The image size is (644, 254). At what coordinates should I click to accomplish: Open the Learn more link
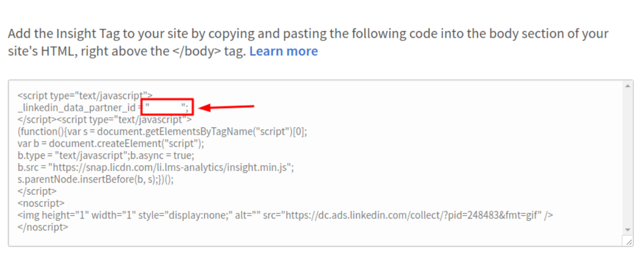pos(283,51)
